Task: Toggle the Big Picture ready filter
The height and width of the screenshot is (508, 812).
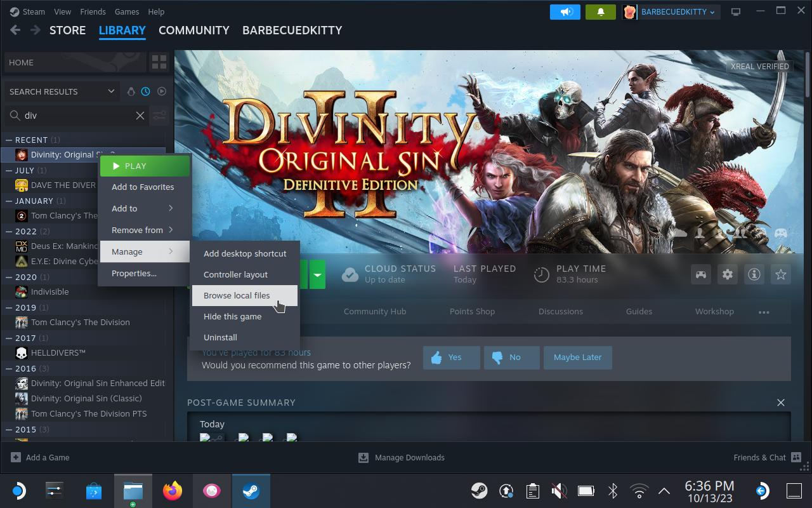Action: pyautogui.click(x=161, y=91)
